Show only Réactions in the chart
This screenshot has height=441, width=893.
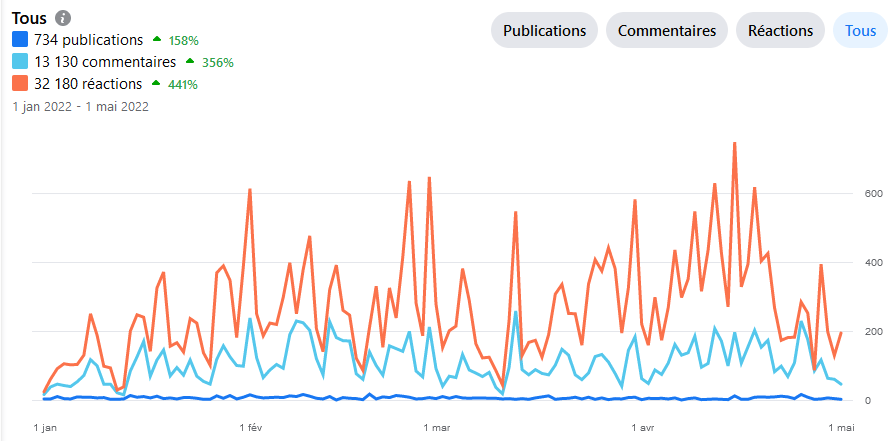point(780,30)
